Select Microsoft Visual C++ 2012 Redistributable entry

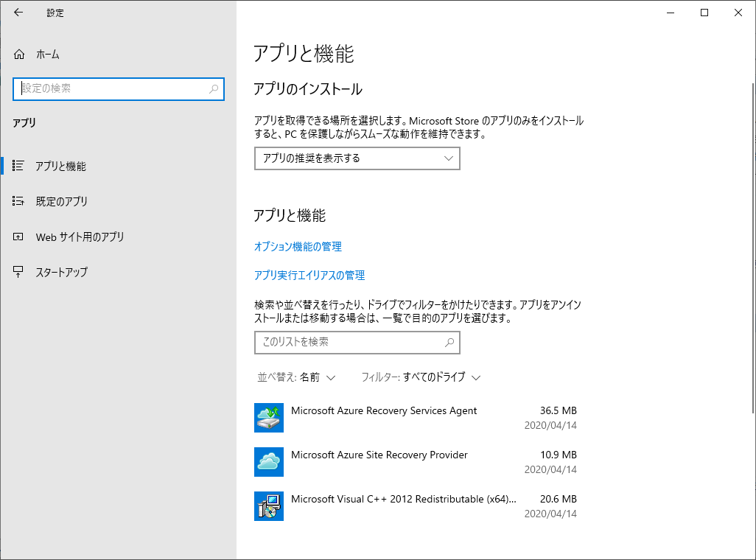[x=416, y=506]
